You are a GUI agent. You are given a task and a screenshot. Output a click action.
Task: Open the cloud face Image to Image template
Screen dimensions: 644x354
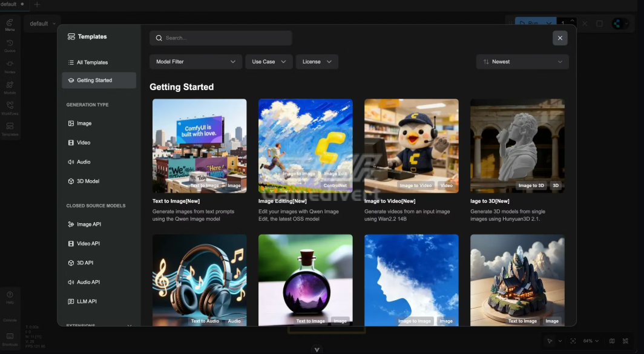412,280
